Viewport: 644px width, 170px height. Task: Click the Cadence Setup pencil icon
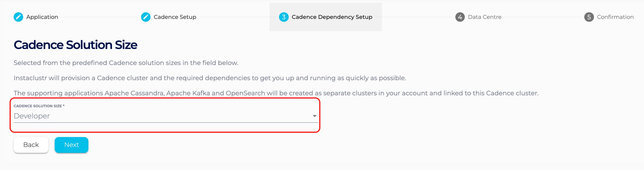click(145, 17)
